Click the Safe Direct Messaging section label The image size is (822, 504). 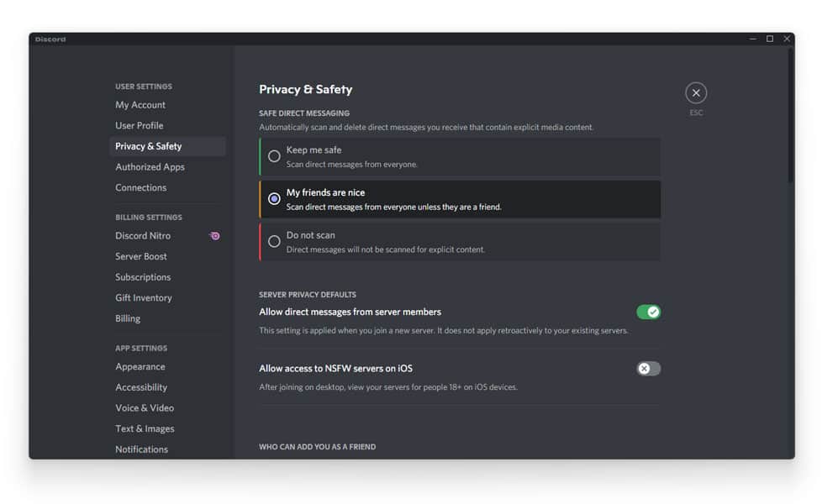coord(304,113)
